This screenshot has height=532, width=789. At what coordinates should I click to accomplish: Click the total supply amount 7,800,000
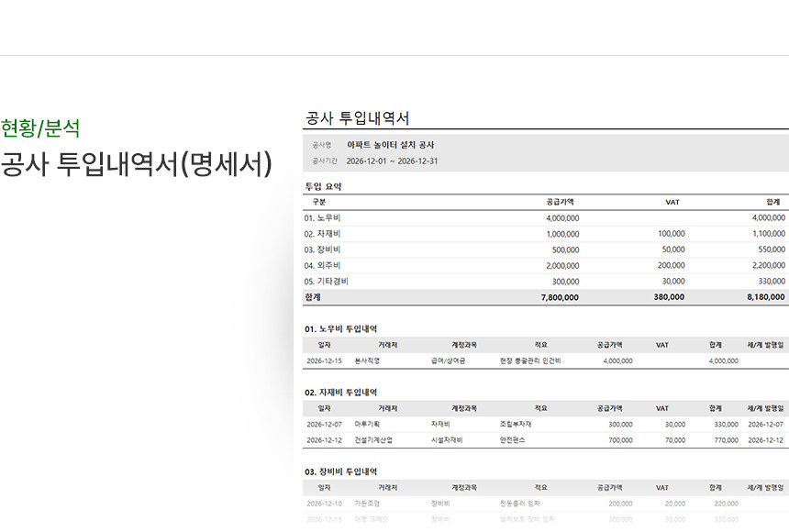[x=560, y=297]
